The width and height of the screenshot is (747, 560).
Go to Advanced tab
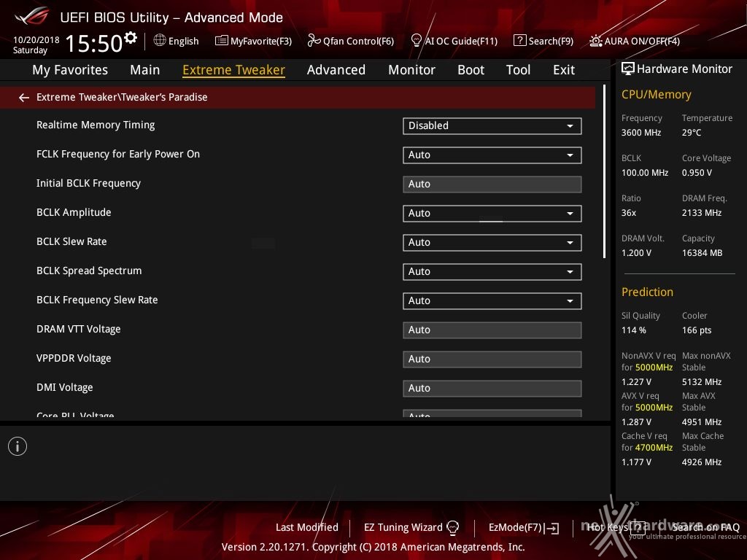336,70
